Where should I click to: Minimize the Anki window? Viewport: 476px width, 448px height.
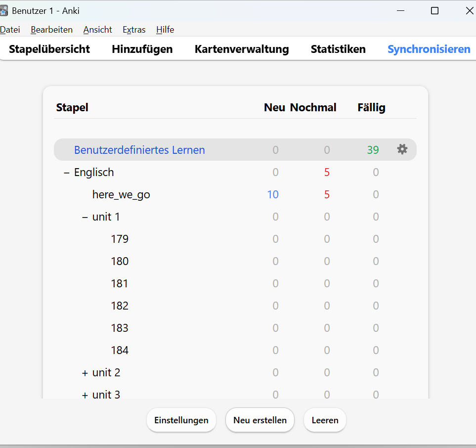(x=400, y=11)
